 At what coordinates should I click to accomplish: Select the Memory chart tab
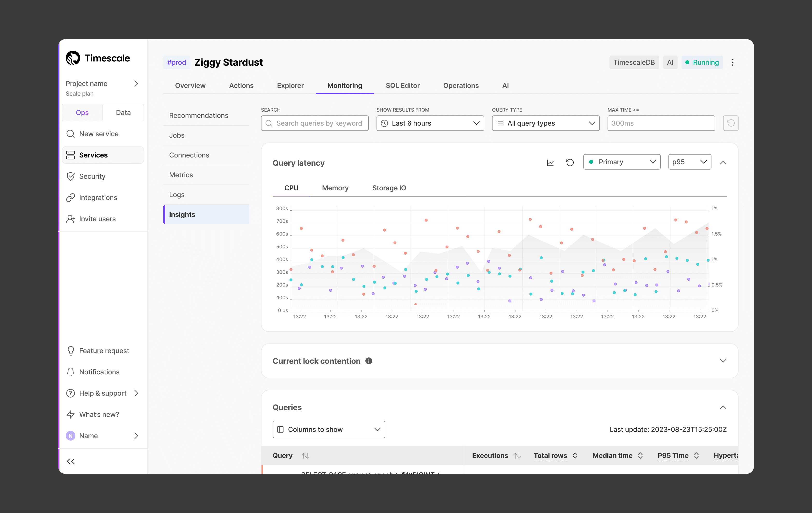click(x=335, y=188)
